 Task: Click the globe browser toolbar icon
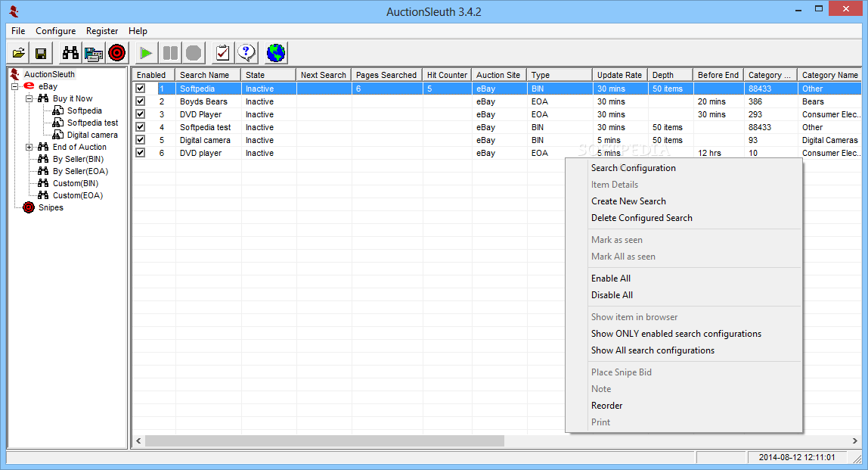(276, 53)
